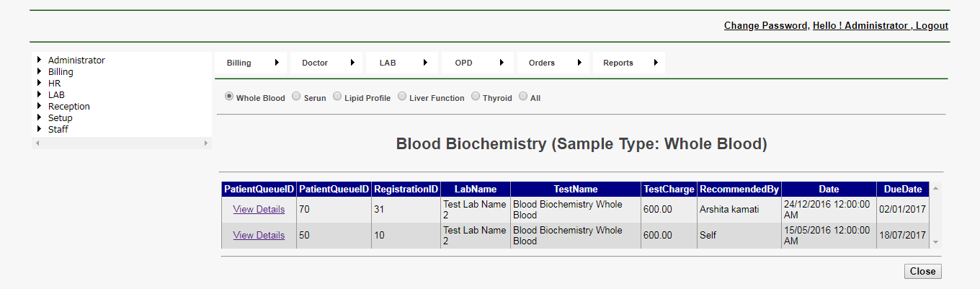Click the table scroll-up arrow
The width and height of the screenshot is (980, 289).
point(935,189)
